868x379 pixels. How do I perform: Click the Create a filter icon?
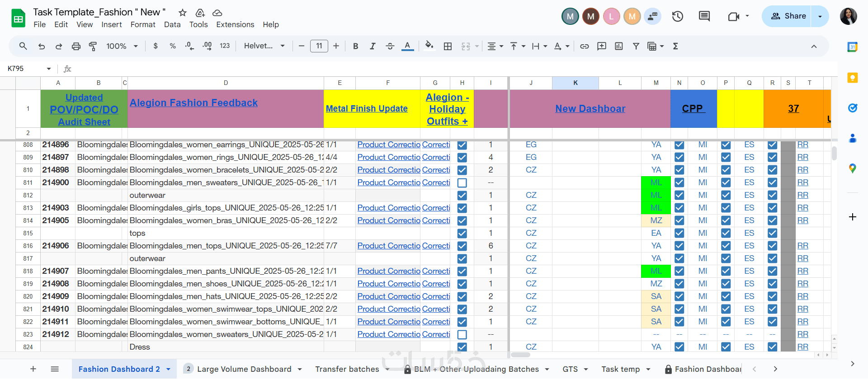[636, 46]
